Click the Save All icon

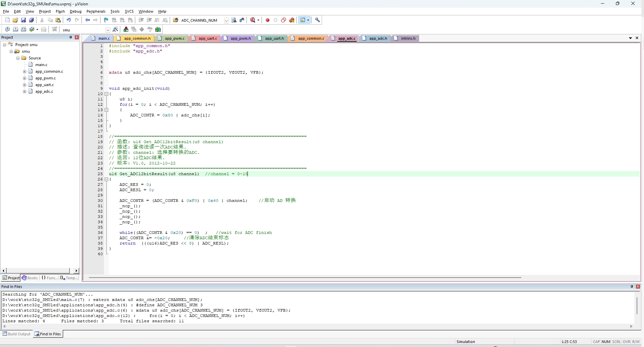click(31, 20)
